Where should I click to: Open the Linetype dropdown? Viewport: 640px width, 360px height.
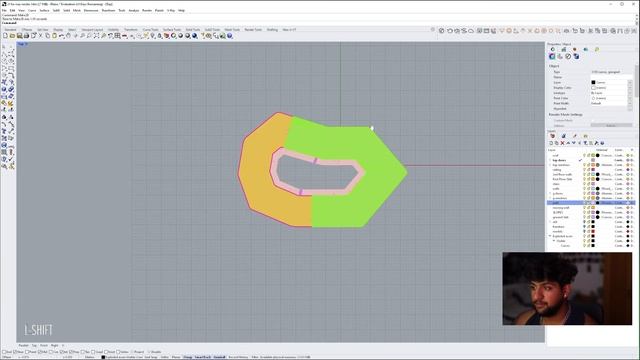(x=612, y=93)
